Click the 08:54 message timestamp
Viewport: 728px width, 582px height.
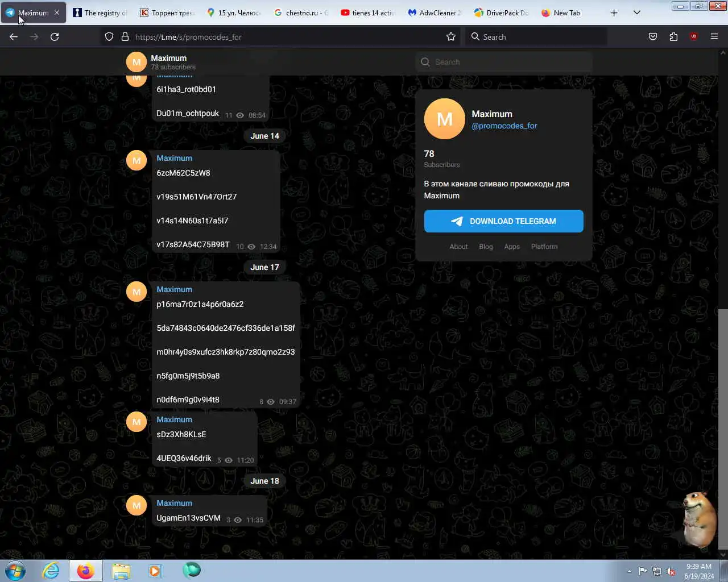point(257,115)
